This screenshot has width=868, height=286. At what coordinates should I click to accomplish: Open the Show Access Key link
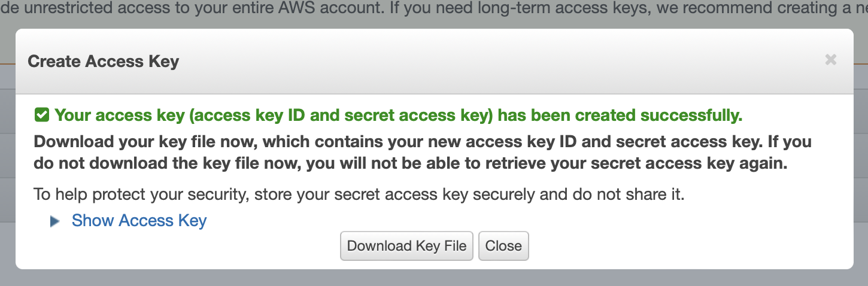(x=139, y=221)
